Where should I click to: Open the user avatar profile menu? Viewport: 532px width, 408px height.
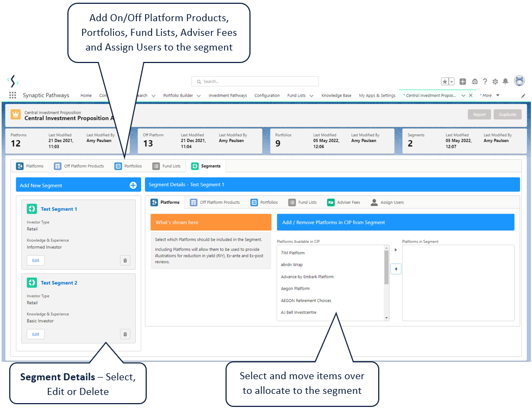(x=519, y=81)
